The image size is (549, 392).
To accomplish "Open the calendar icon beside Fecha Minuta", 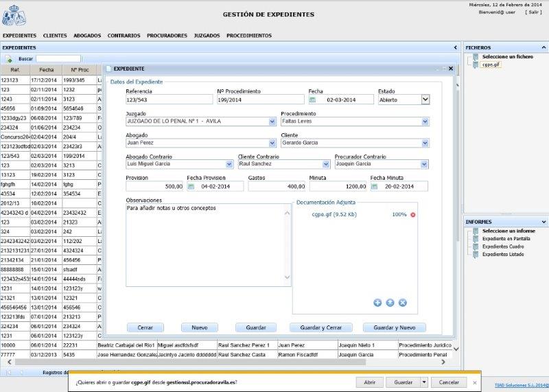I will (376, 186).
